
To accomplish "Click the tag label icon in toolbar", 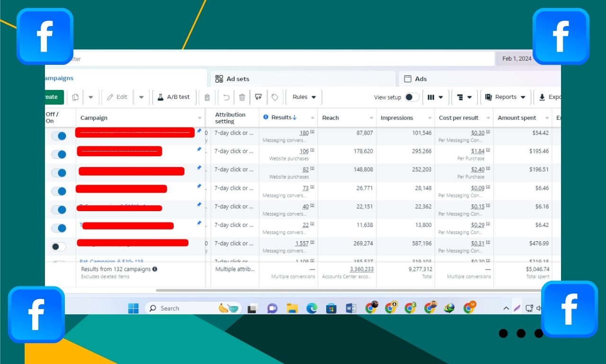I will pos(275,97).
